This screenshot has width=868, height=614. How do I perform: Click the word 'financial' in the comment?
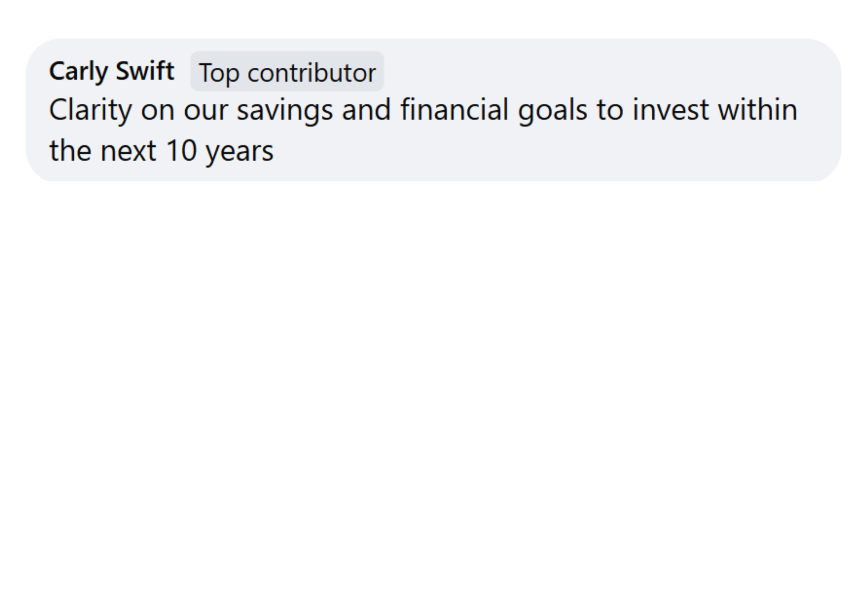454,109
